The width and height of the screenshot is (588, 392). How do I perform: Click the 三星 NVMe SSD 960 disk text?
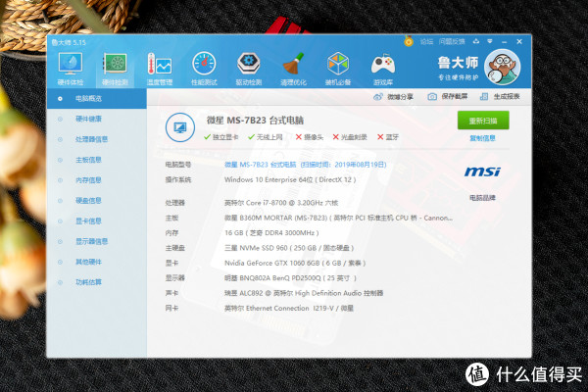tap(289, 248)
